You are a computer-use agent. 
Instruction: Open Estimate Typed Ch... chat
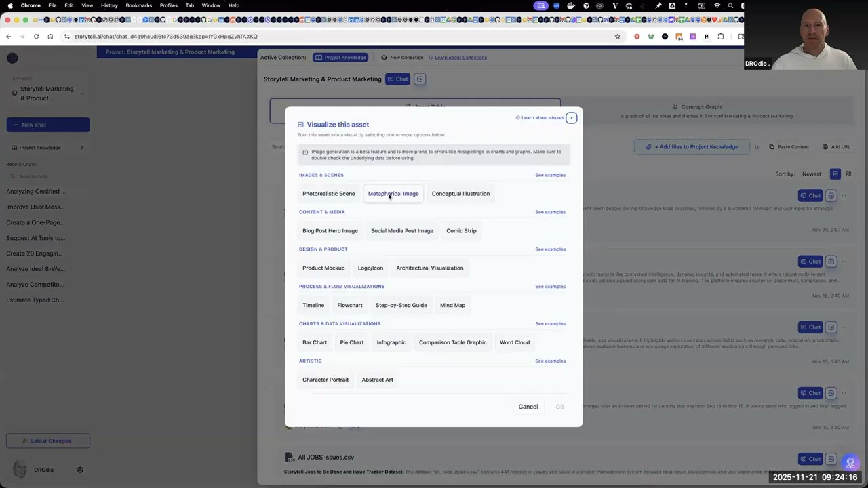click(35, 300)
